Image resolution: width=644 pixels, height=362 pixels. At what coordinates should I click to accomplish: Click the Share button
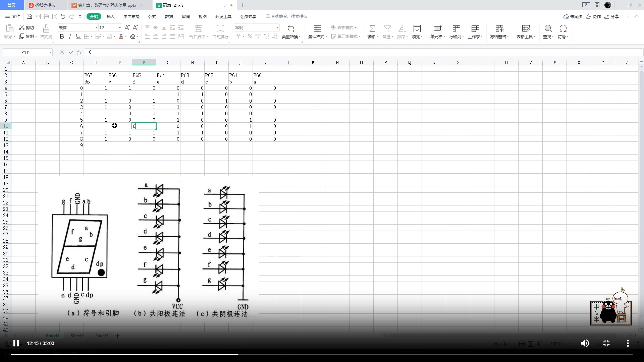[x=612, y=16]
